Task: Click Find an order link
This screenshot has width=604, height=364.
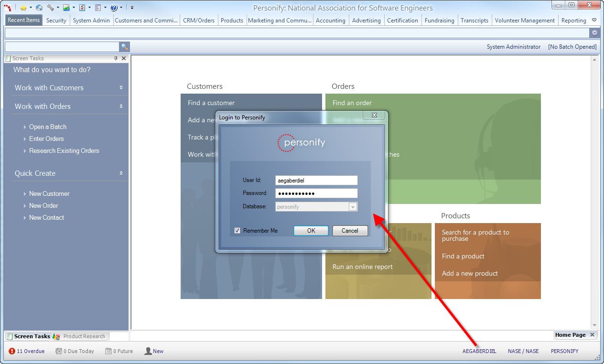Action: (352, 103)
